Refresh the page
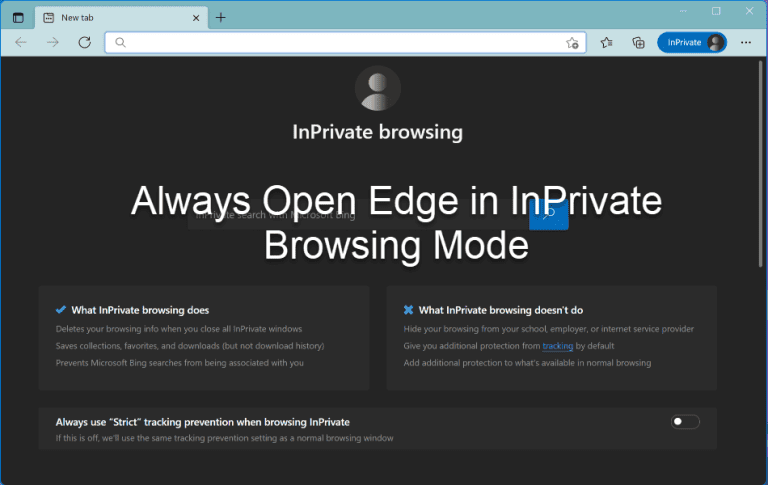The height and width of the screenshot is (485, 768). (x=85, y=43)
